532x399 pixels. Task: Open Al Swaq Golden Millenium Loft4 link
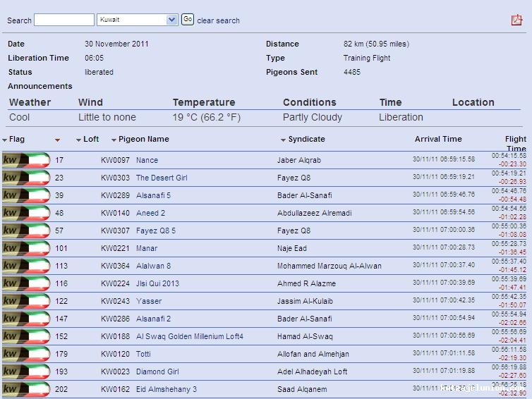click(189, 336)
